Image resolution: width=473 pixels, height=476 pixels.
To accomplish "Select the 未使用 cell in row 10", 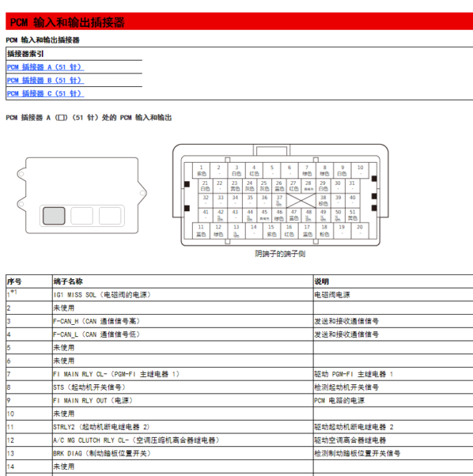I will [x=183, y=414].
